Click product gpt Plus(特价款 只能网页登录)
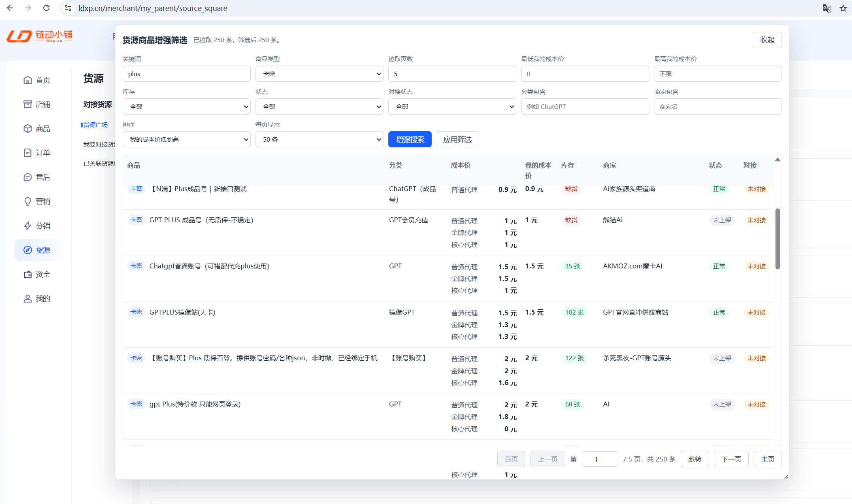This screenshot has width=852, height=504. click(195, 404)
